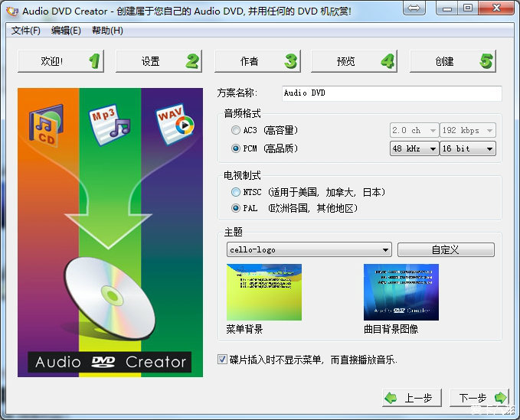Click the 上一步 previous button
The height and width of the screenshot is (420, 520).
coord(412,398)
